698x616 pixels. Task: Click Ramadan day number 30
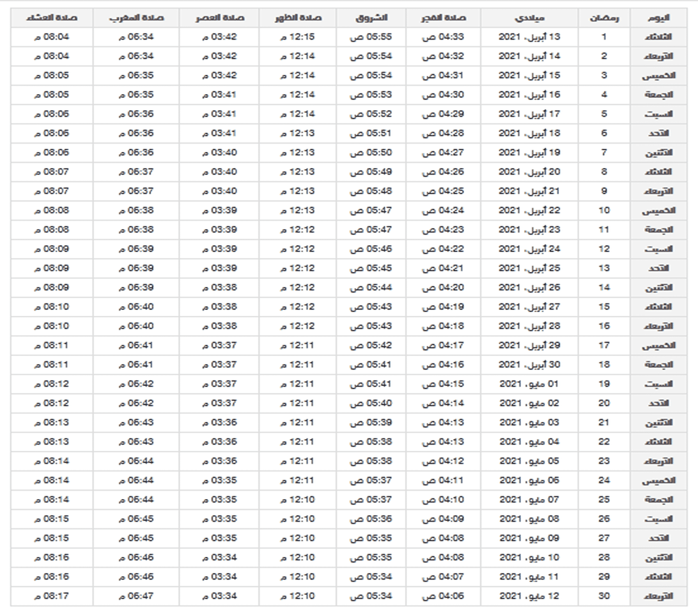(604, 596)
